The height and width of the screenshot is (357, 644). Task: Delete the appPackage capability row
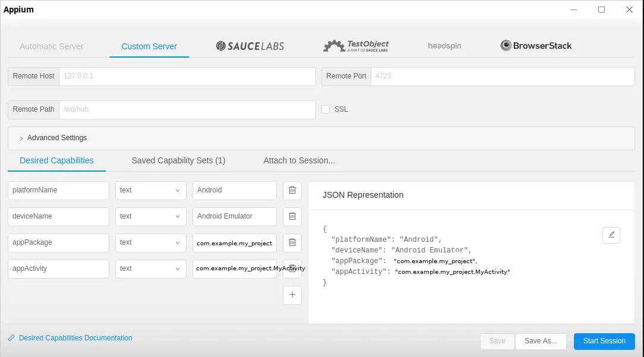pyautogui.click(x=292, y=242)
